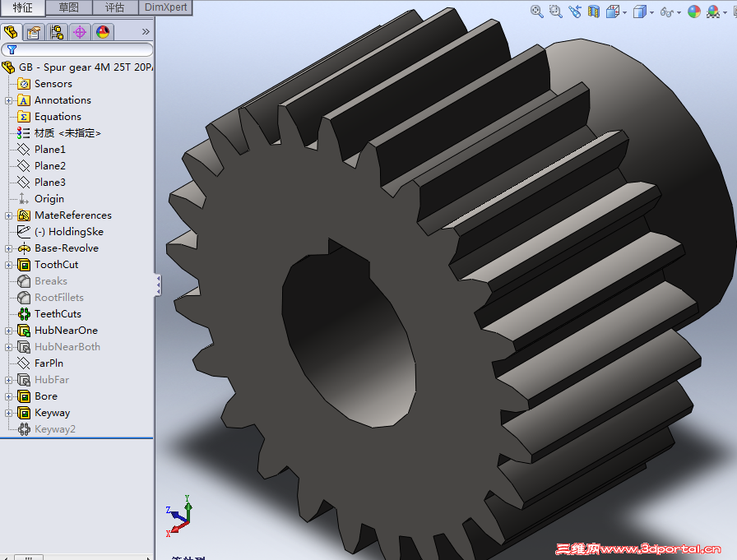The width and height of the screenshot is (737, 560).
Task: Click the Previous View icon
Action: pyautogui.click(x=574, y=12)
